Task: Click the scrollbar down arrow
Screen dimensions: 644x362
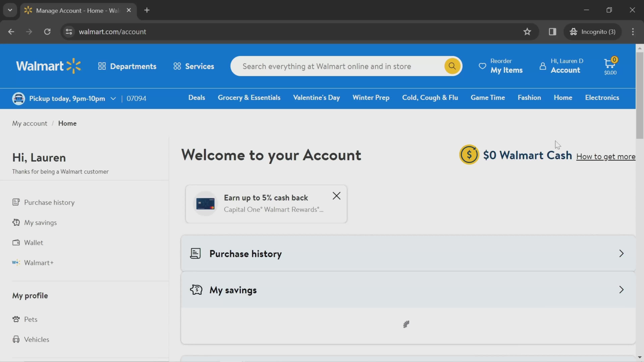Action: pyautogui.click(x=640, y=357)
